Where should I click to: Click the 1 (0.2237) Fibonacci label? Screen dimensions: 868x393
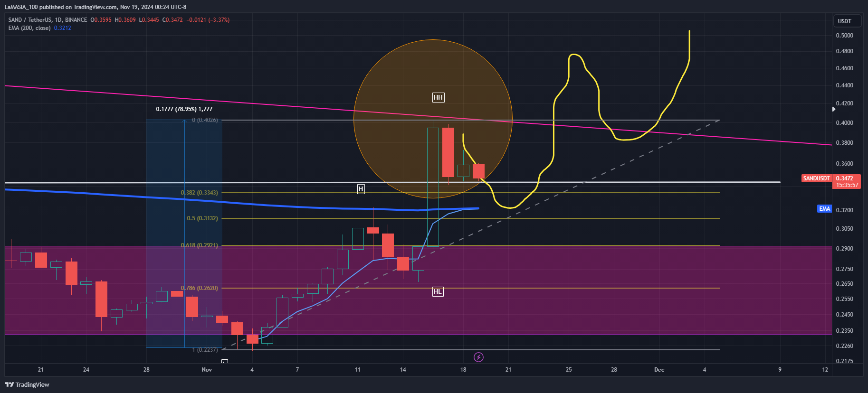205,350
